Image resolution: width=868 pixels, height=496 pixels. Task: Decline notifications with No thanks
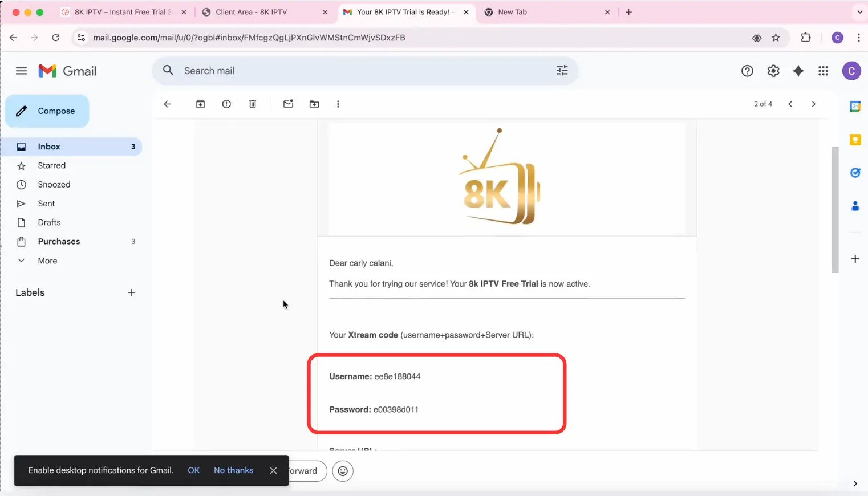(x=233, y=470)
